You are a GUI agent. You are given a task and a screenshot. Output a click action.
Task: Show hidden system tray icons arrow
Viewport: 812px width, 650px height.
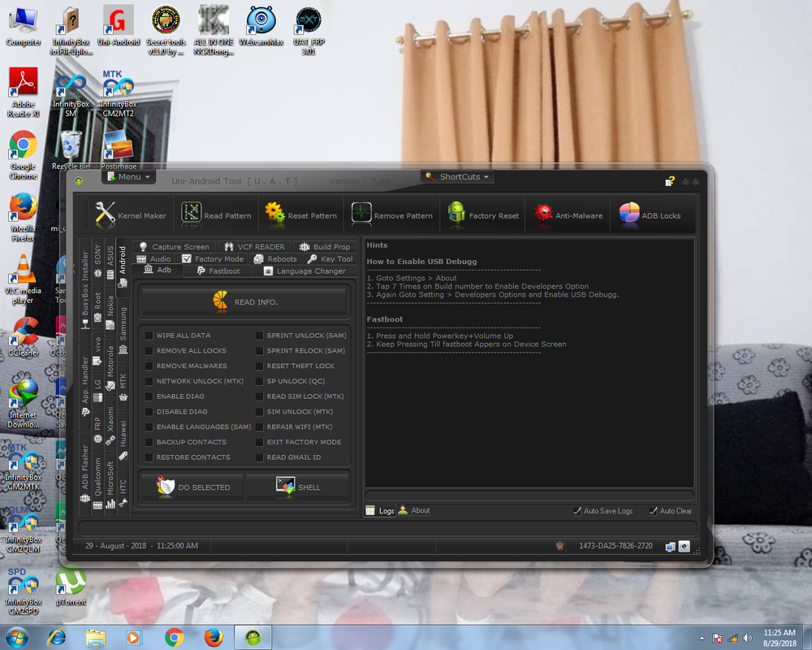pos(702,638)
